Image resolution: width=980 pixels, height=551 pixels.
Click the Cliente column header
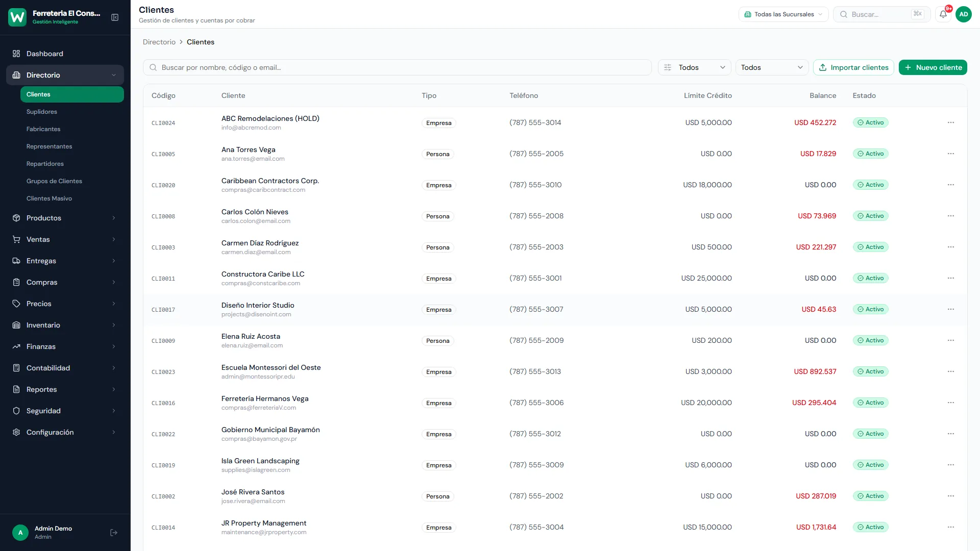[233, 95]
